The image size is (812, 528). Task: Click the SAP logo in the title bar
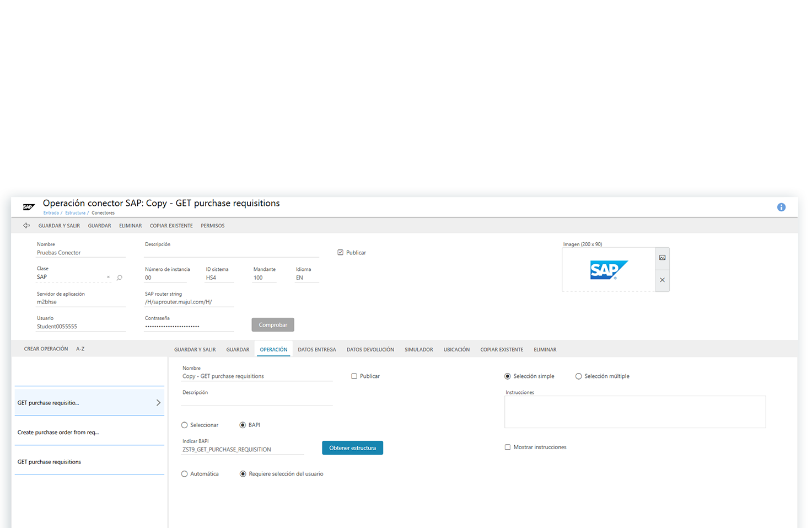(29, 206)
